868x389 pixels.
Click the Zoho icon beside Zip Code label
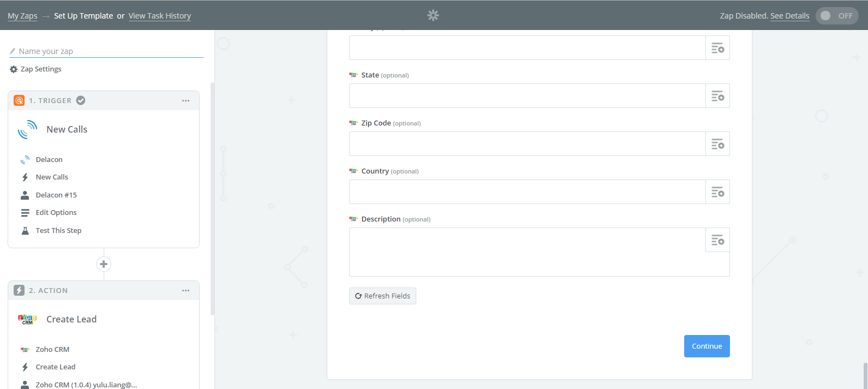pyautogui.click(x=354, y=123)
